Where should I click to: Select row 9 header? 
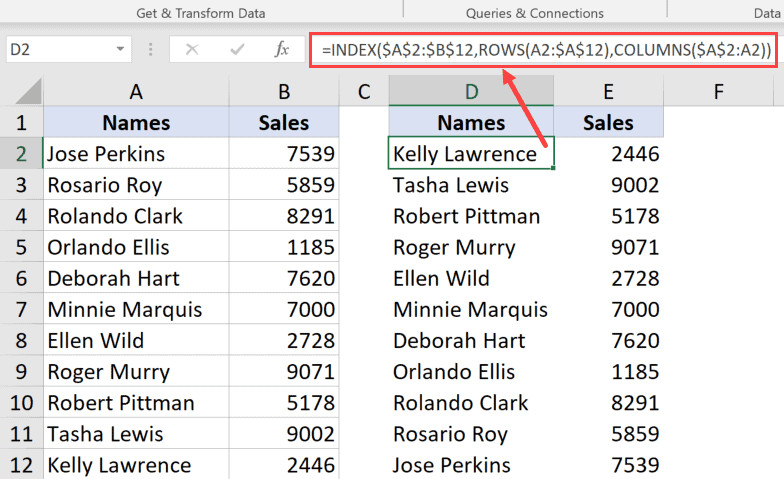[22, 372]
